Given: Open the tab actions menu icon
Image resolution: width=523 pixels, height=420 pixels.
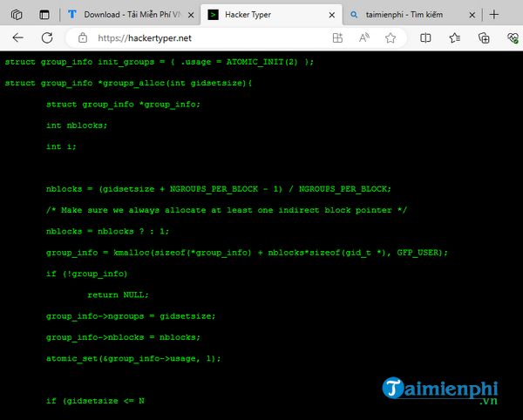Looking at the screenshot, I should (x=44, y=15).
